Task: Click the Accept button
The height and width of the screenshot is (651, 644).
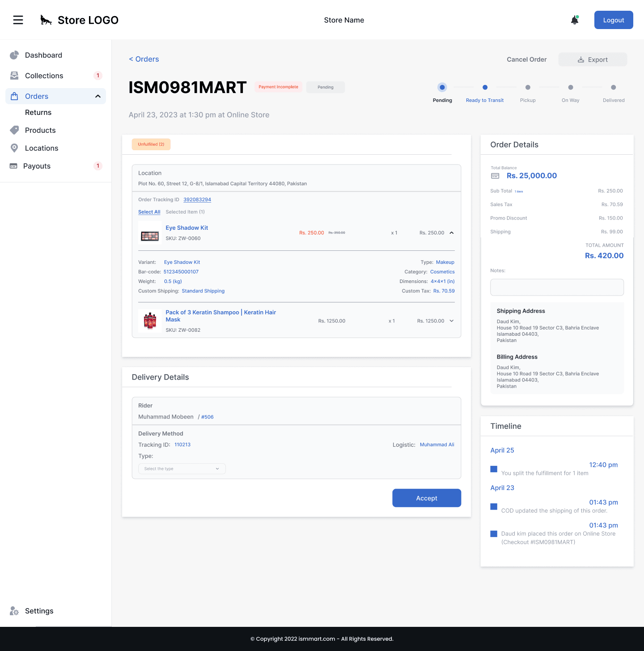Action: (x=427, y=498)
